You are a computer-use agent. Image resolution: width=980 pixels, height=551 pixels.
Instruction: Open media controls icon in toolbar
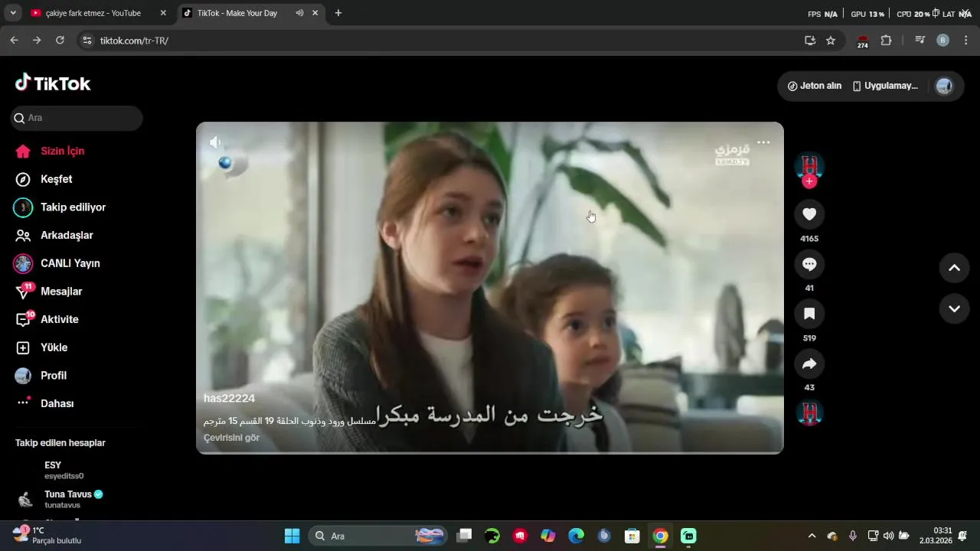[x=920, y=41]
